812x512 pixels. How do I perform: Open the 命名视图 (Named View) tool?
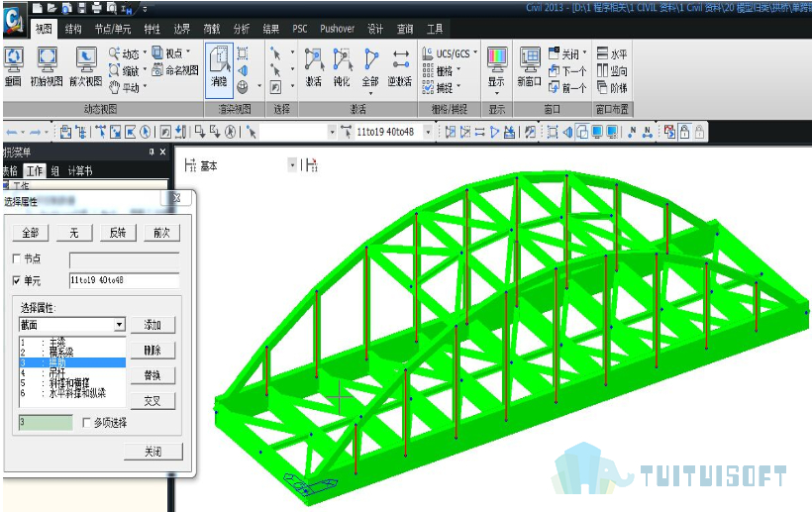coord(175,70)
